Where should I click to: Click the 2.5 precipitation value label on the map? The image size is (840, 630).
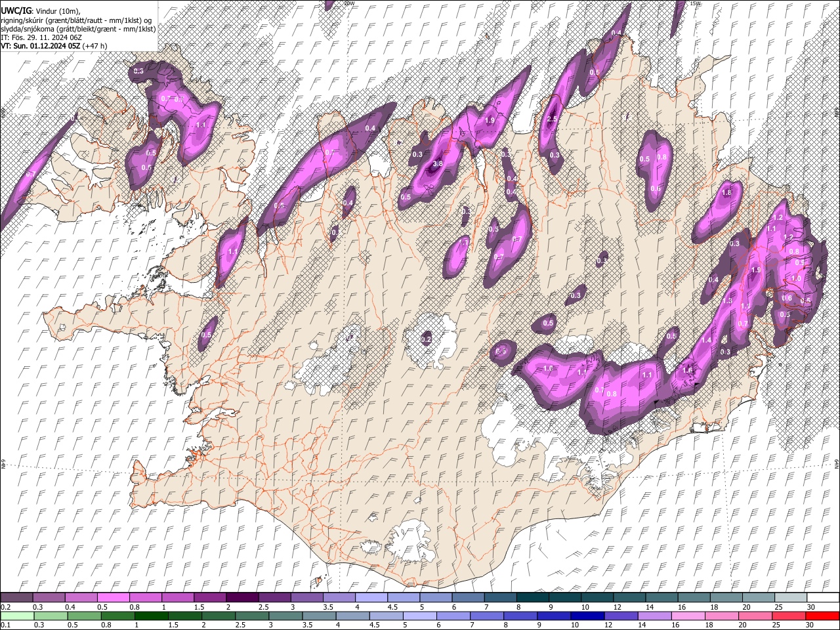pos(552,119)
